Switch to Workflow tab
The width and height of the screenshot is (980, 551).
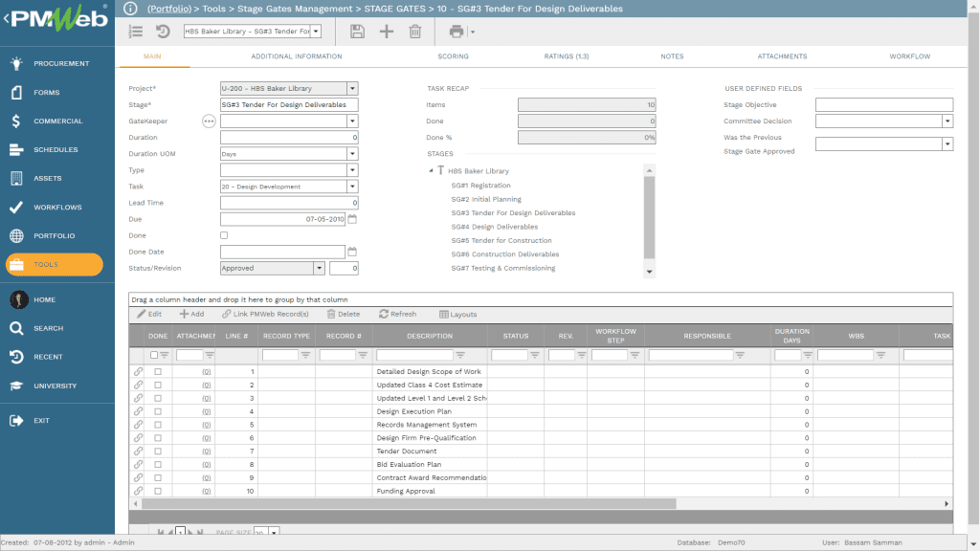(x=910, y=56)
